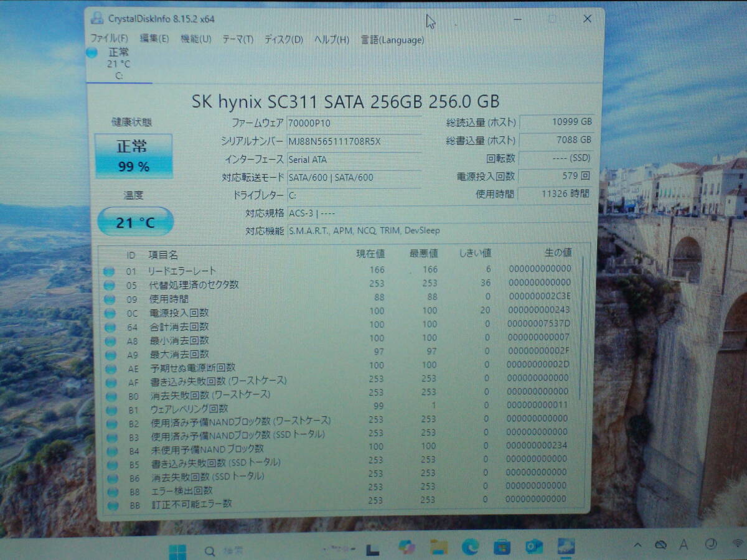The height and width of the screenshot is (560, 747).
Task: Open Microsoft Store from the taskbar
Action: (x=502, y=548)
